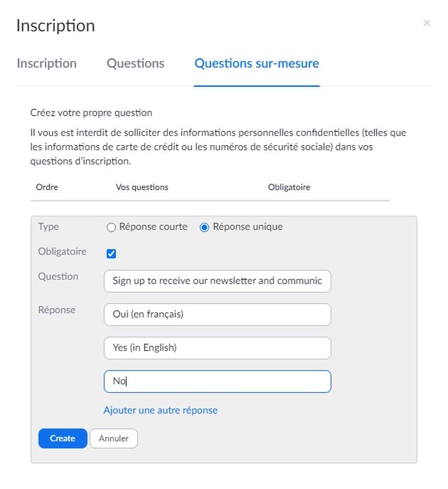Click 'Ajouter une autre réponse' link

point(161,410)
